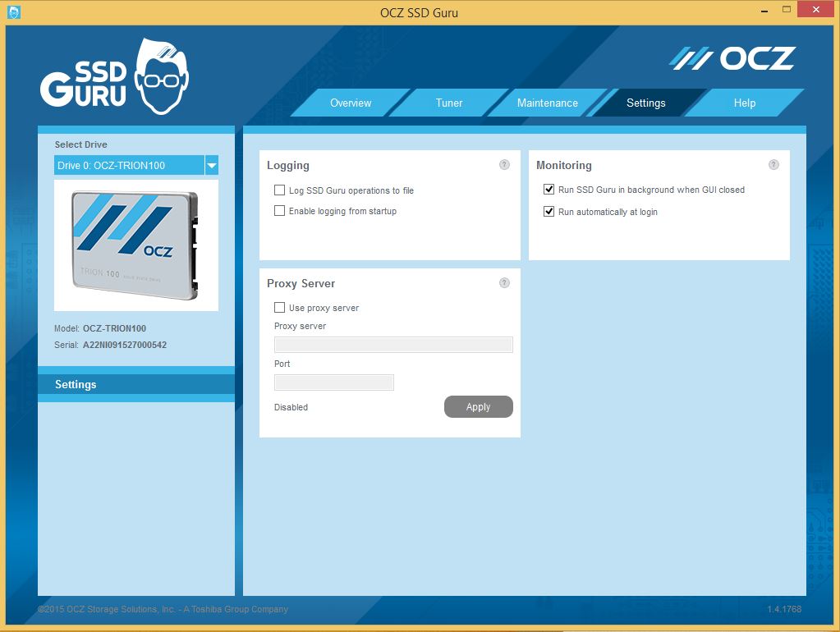Click into the Proxy server address field
This screenshot has height=632, width=840.
[x=393, y=345]
